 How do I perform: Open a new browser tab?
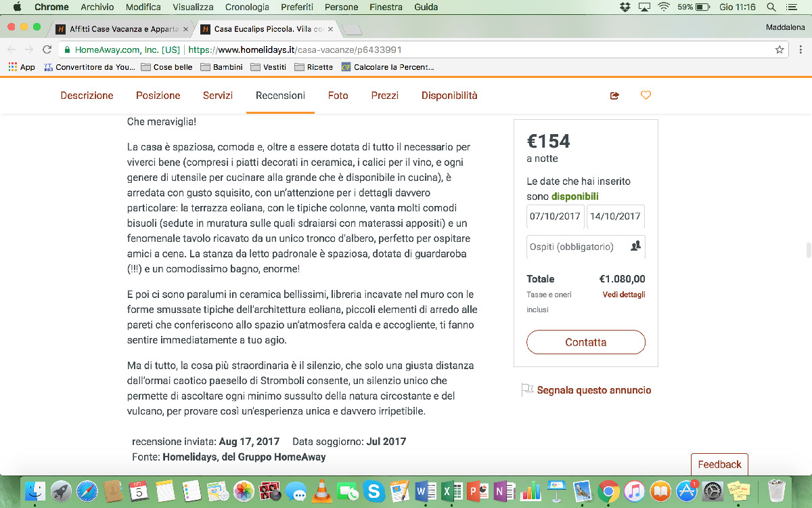pos(353,30)
